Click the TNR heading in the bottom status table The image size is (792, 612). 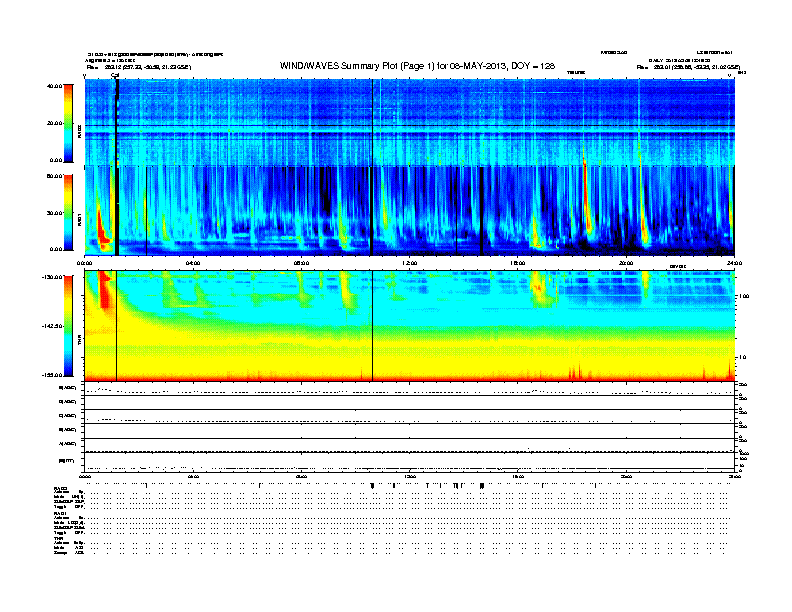tap(58, 538)
